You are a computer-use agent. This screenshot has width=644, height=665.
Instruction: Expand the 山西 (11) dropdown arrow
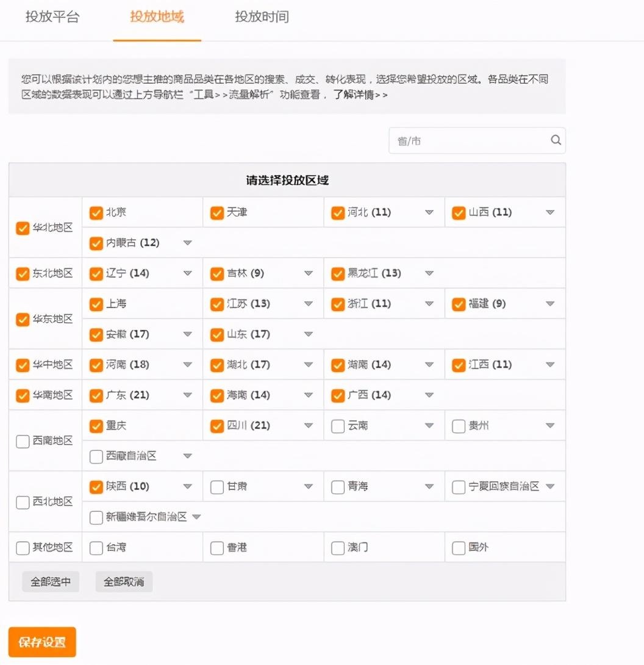(x=550, y=212)
